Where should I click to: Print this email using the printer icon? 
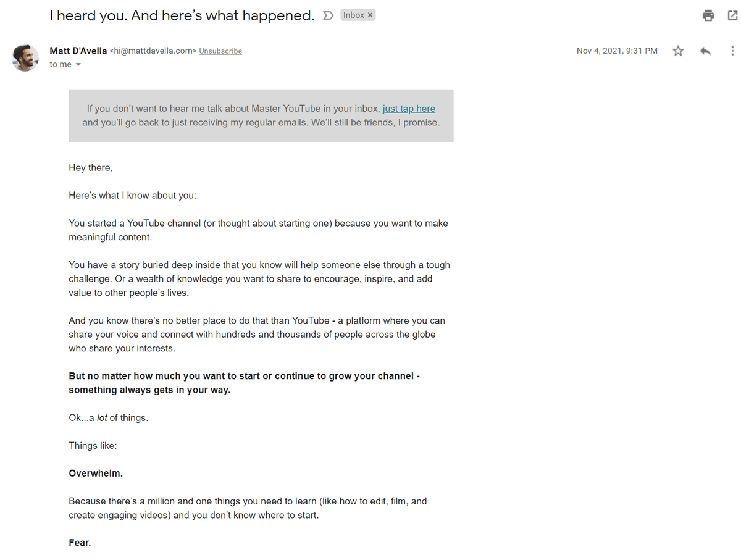point(708,16)
